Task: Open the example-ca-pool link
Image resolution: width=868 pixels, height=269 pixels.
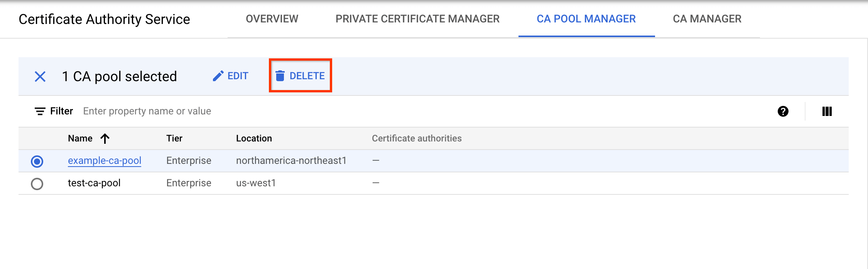Action: click(x=105, y=160)
